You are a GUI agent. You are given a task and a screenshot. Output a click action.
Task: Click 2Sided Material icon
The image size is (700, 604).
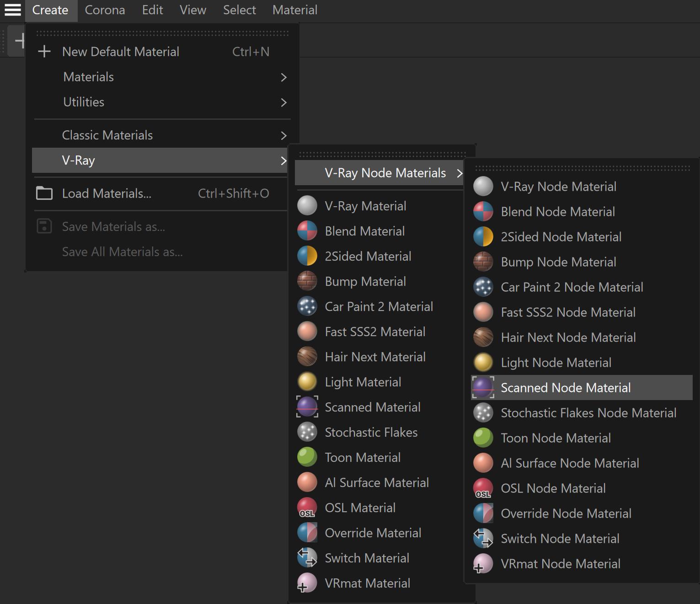pos(307,256)
